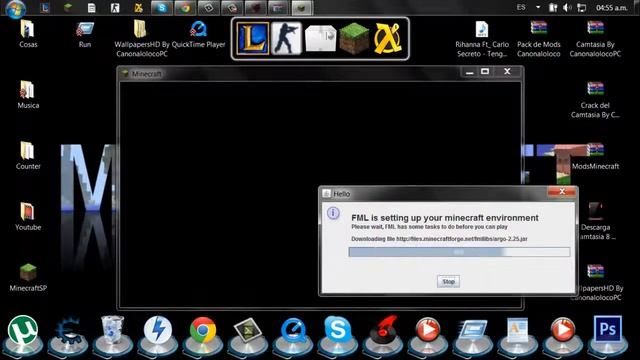Close the Minecraft window
Image resolution: width=640 pixels, height=360 pixels.
click(x=507, y=71)
